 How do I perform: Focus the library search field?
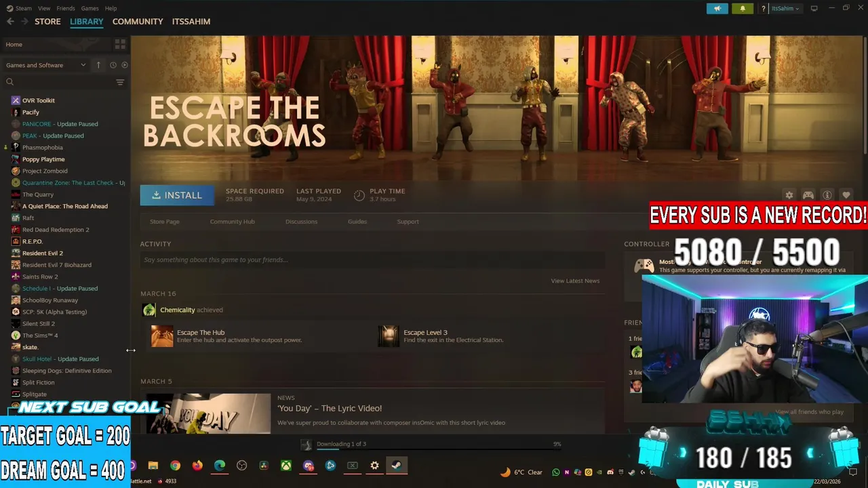point(58,82)
